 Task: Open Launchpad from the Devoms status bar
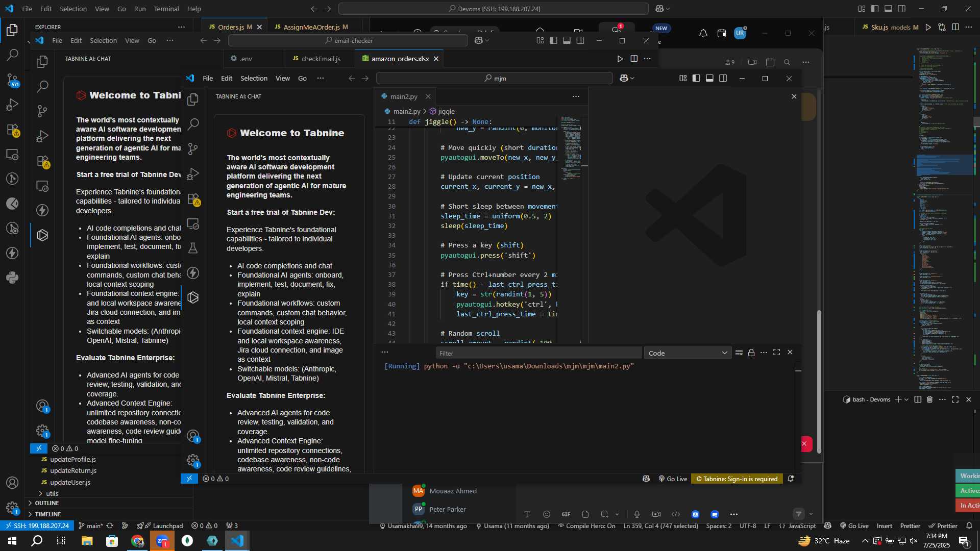coord(160,525)
